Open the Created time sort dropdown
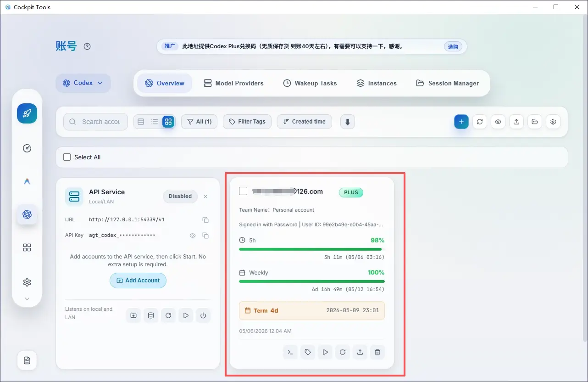 (305, 122)
